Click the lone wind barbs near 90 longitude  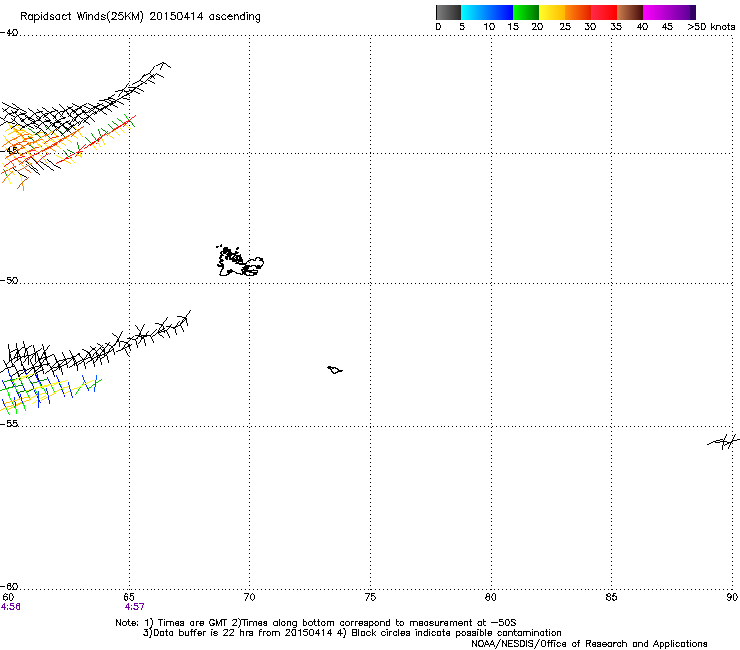pos(723,442)
